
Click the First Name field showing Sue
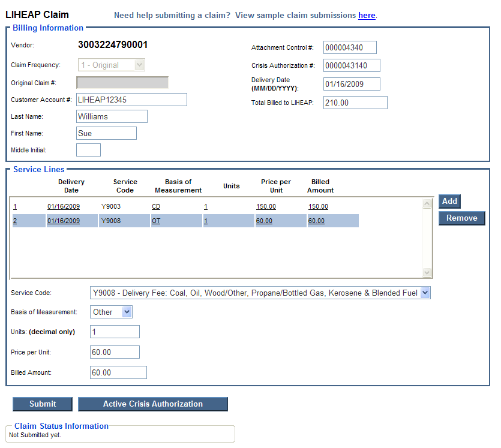click(106, 133)
